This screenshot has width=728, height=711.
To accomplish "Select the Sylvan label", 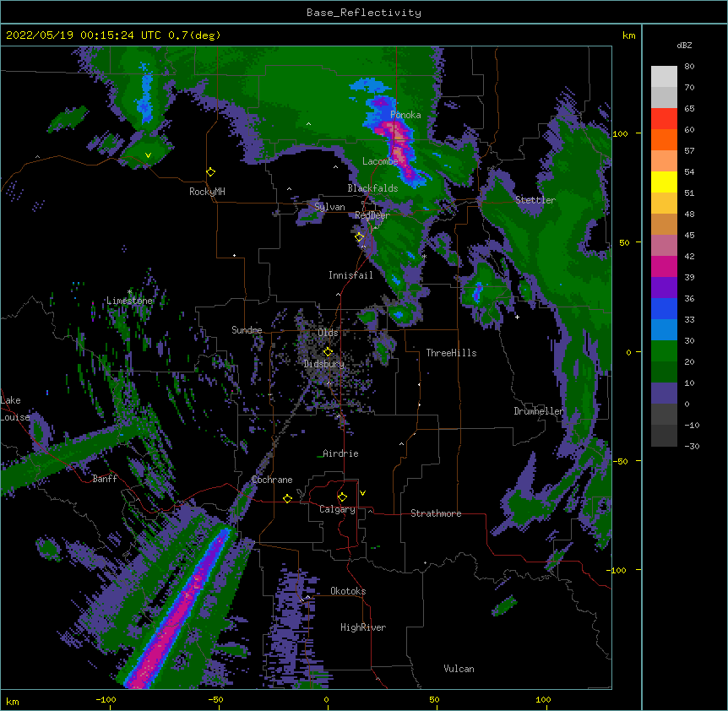I will (329, 207).
